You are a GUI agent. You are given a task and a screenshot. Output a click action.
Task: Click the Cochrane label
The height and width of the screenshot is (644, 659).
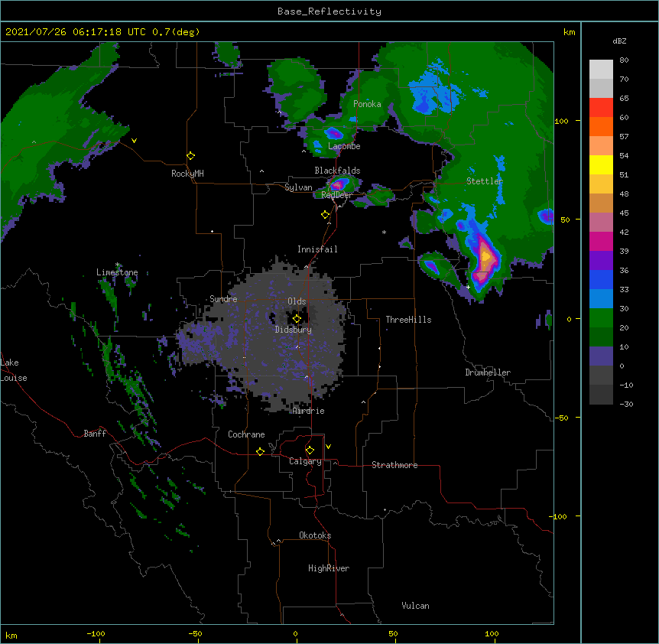246,434
